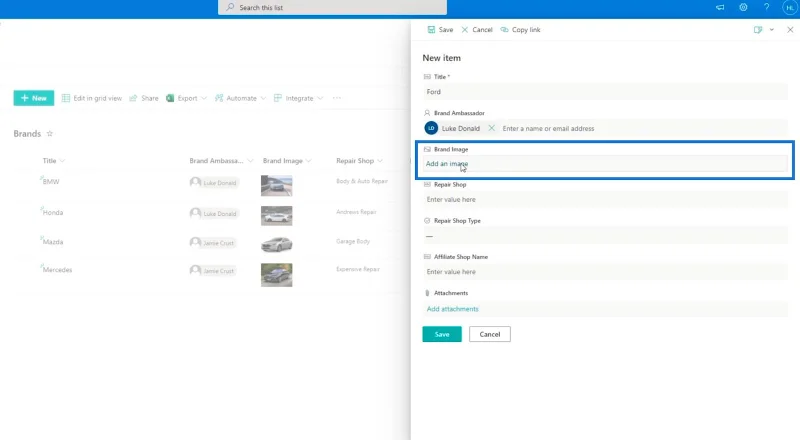Select Edit in grid view
Screen dimensions: 800x440
click(x=92, y=98)
